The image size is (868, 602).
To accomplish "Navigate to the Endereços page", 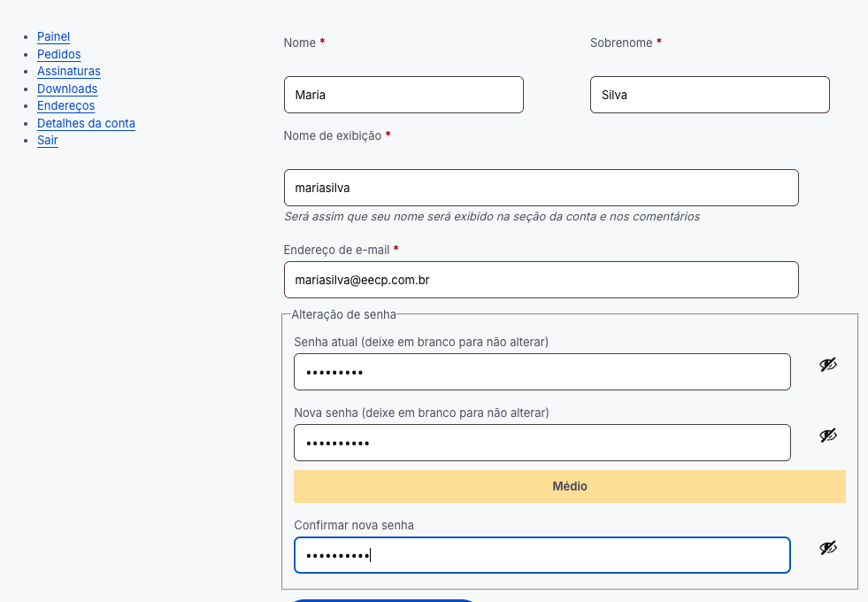I will tap(65, 105).
